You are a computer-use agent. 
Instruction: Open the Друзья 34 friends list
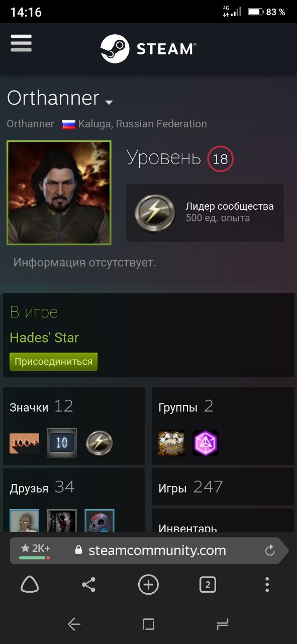(42, 487)
